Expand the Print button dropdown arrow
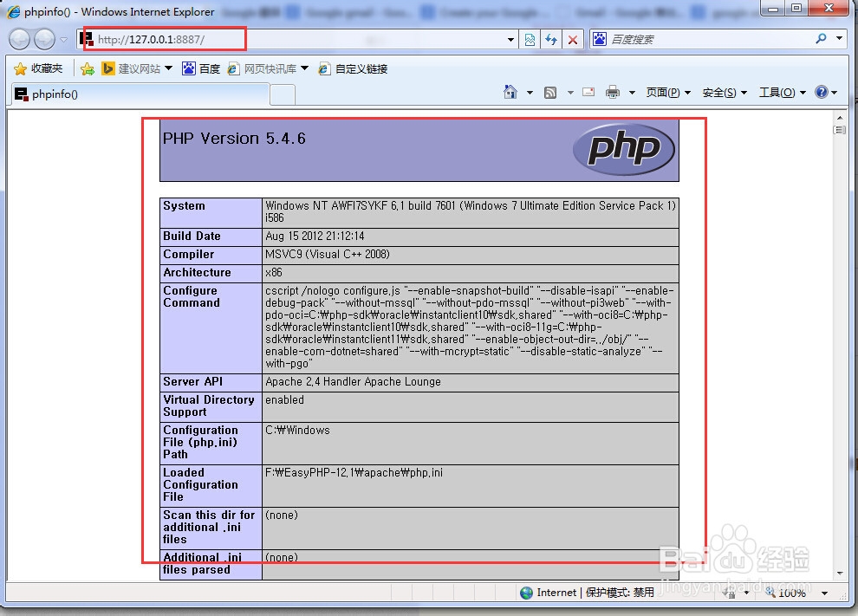 pos(632,92)
